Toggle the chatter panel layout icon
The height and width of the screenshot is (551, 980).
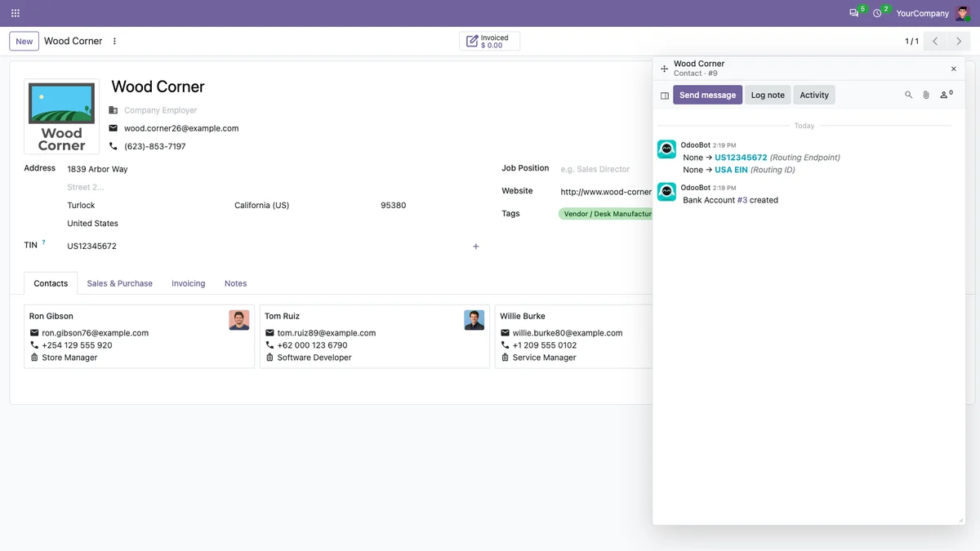tap(665, 96)
